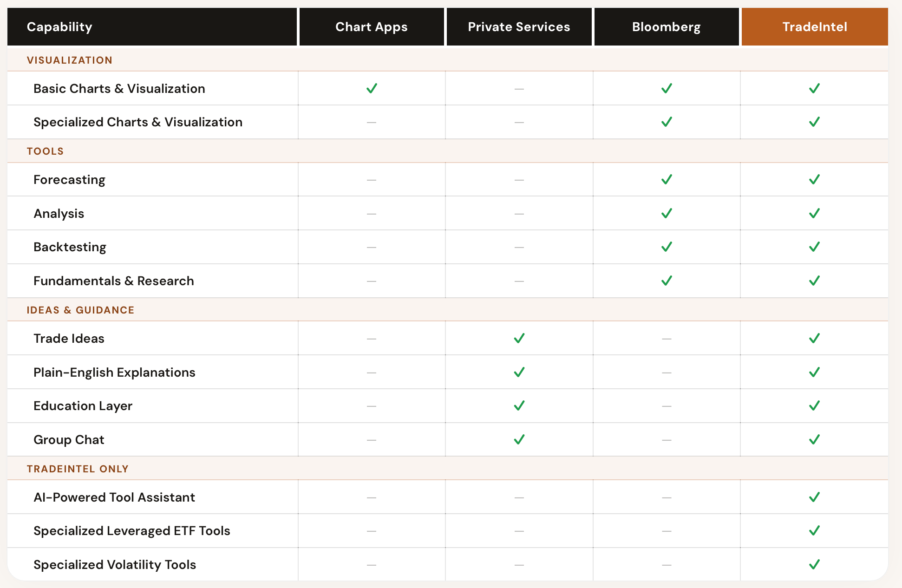Click Bloomberg checkmark for Backtesting
This screenshot has height=588, width=902.
[667, 247]
